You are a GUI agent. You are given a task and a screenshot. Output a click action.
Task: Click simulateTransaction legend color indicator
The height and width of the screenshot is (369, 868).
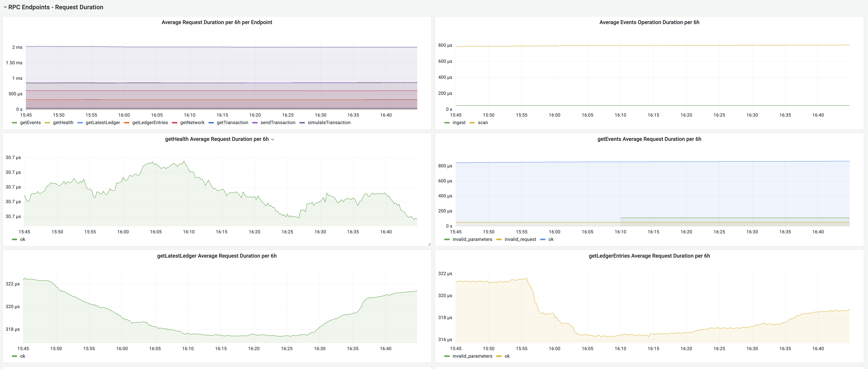[302, 123]
